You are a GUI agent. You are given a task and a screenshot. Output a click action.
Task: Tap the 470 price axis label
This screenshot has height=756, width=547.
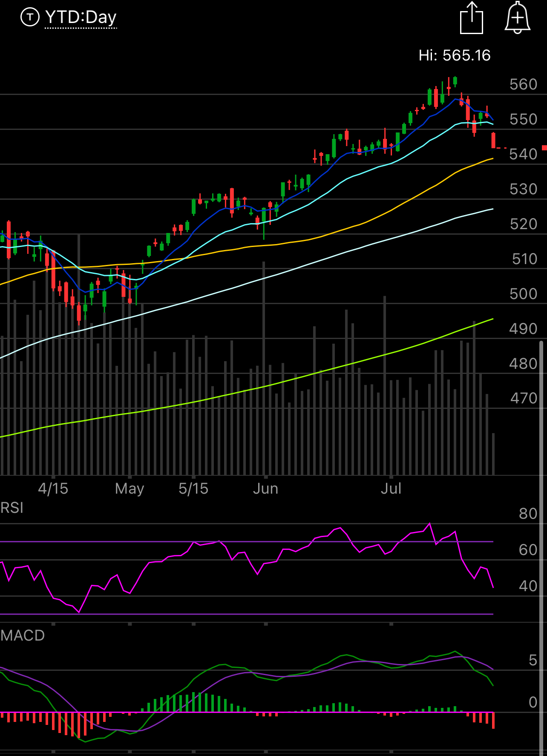[523, 398]
